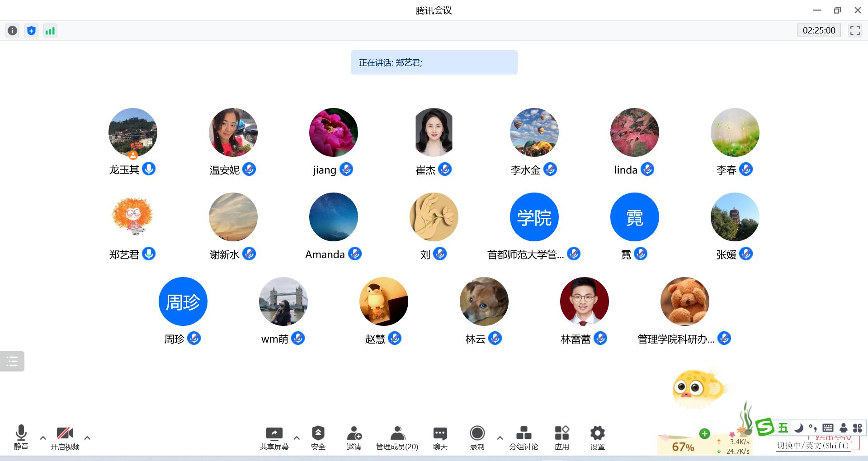Screen dimensions: 868x461
Task: Open the 设置 settings menu
Action: [597, 437]
